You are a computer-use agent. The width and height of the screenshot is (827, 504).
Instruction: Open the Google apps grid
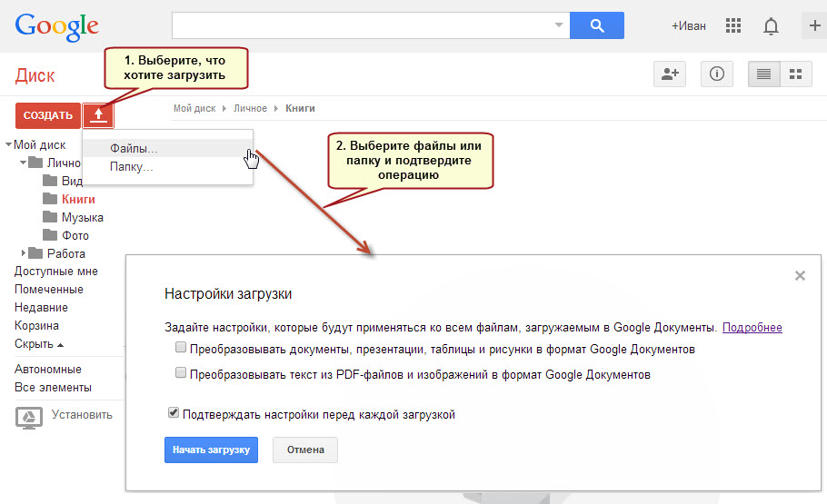[x=733, y=25]
